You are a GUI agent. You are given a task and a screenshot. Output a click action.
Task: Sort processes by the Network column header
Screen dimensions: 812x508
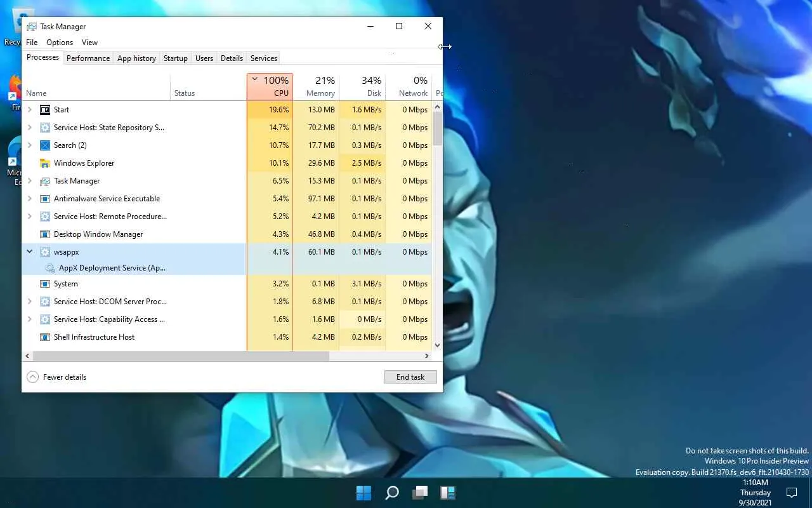coord(409,87)
